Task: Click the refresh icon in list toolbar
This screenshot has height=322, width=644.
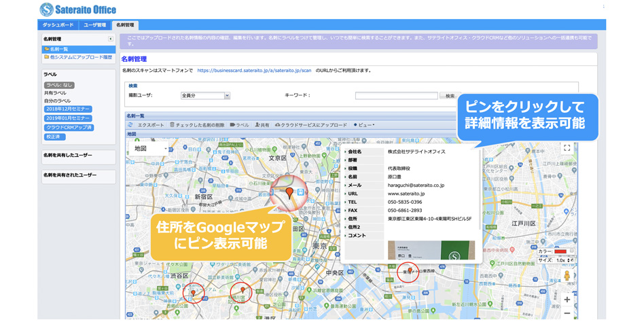Action: click(130, 125)
